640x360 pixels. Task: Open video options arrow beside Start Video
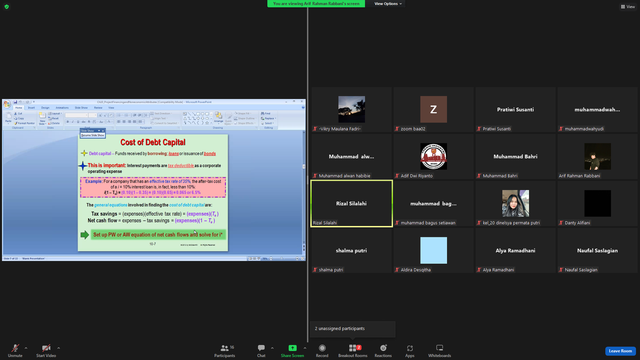pos(58,348)
